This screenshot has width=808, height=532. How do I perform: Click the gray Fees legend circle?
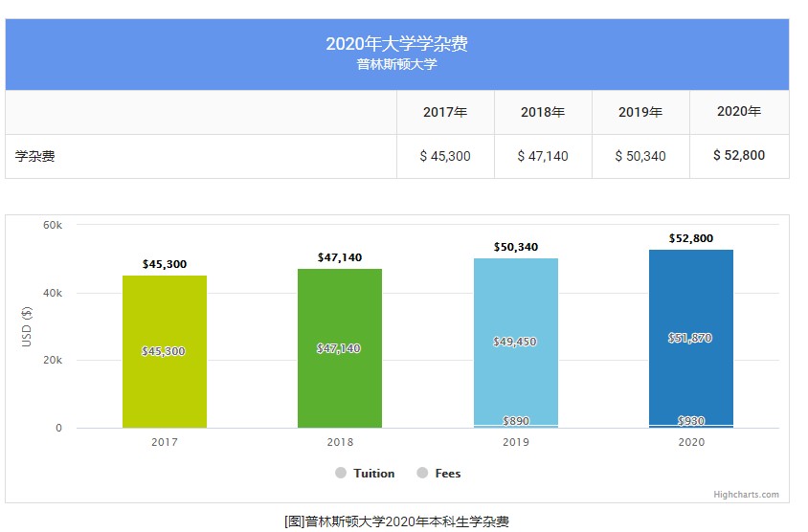422,474
